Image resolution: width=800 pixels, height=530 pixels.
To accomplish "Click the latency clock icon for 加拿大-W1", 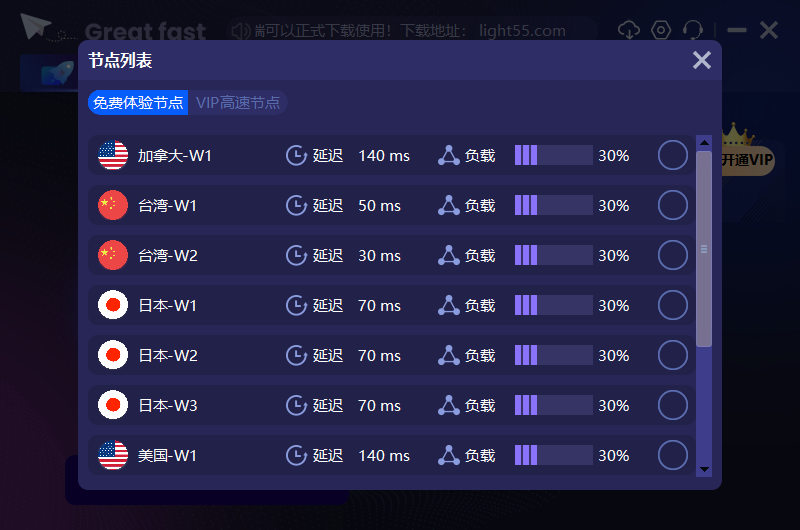I will pyautogui.click(x=296, y=156).
